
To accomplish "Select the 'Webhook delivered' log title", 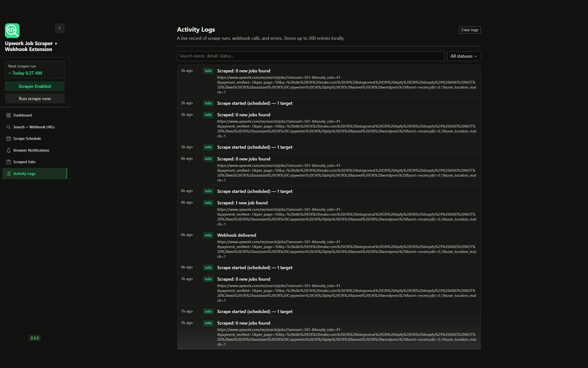I will pos(237,235).
